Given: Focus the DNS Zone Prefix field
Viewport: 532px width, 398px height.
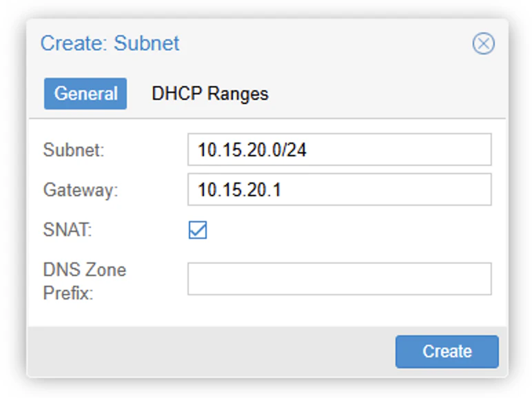Looking at the screenshot, I should pos(339,279).
